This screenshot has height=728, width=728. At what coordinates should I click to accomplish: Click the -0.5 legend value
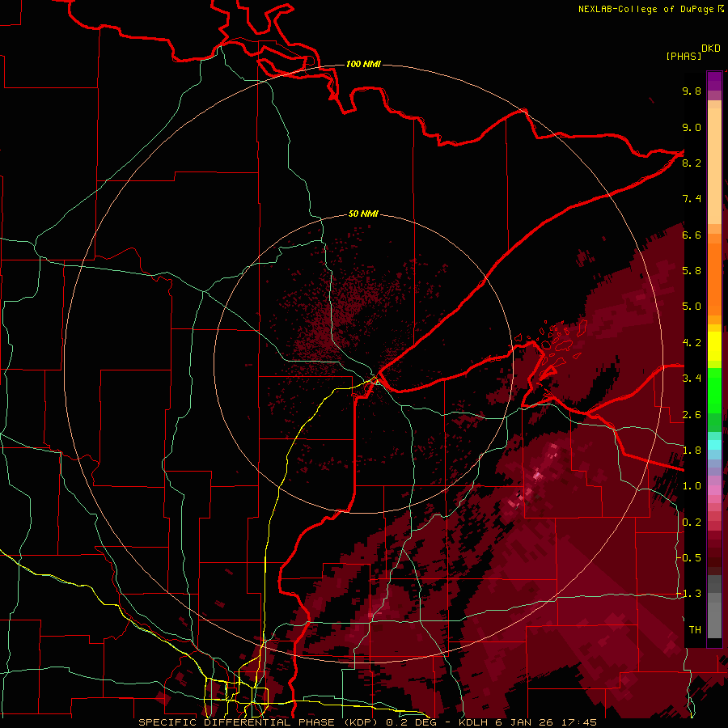click(x=688, y=558)
